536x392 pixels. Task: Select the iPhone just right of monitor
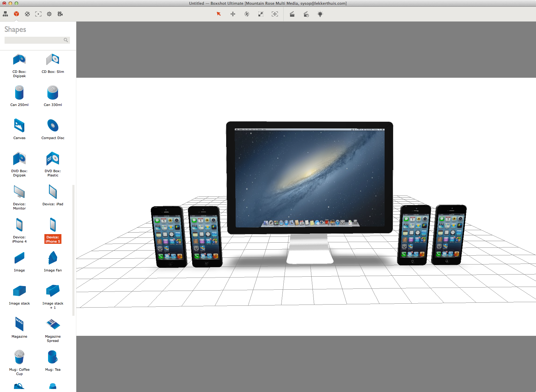[x=414, y=235]
